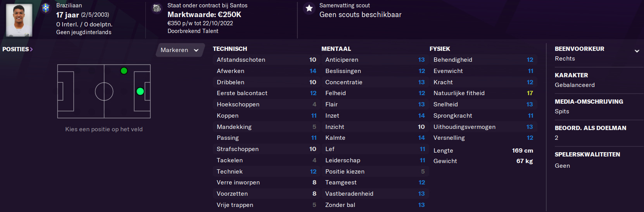Screen dimensions: 644x212
Task: Open the Markeren dropdown
Action: pyautogui.click(x=180, y=50)
